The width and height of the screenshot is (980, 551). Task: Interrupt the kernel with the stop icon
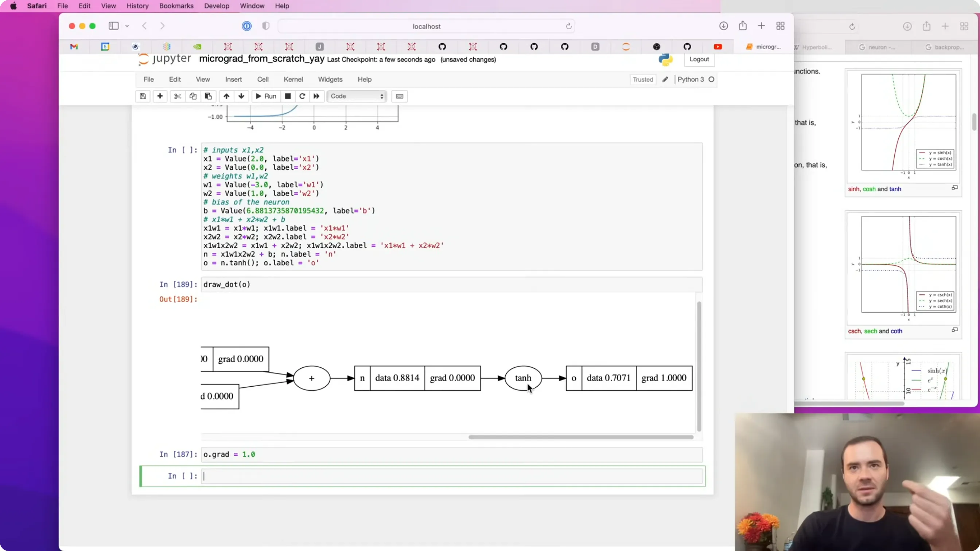(x=288, y=96)
